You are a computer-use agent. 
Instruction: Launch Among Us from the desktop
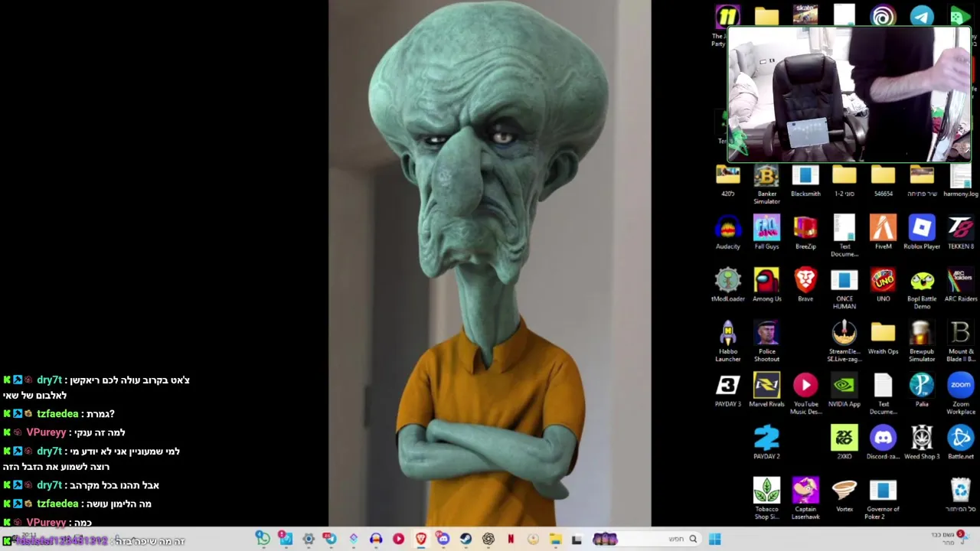pyautogui.click(x=766, y=285)
